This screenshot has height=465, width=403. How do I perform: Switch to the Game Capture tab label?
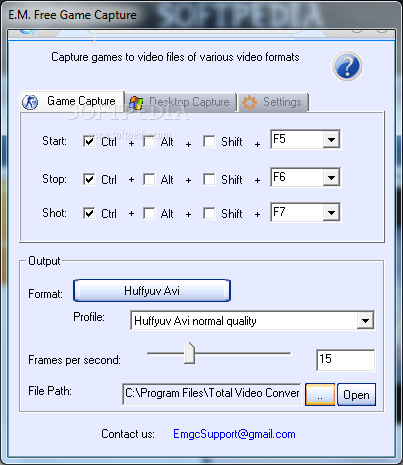(x=81, y=101)
